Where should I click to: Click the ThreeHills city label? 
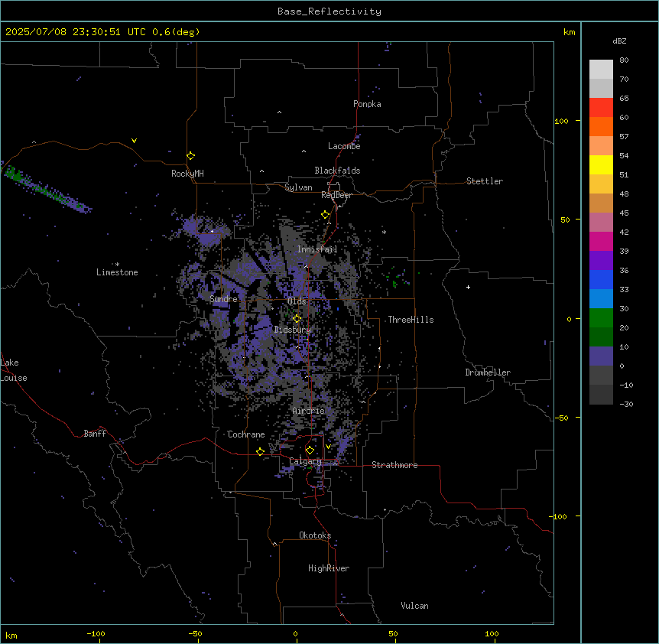[411, 320]
